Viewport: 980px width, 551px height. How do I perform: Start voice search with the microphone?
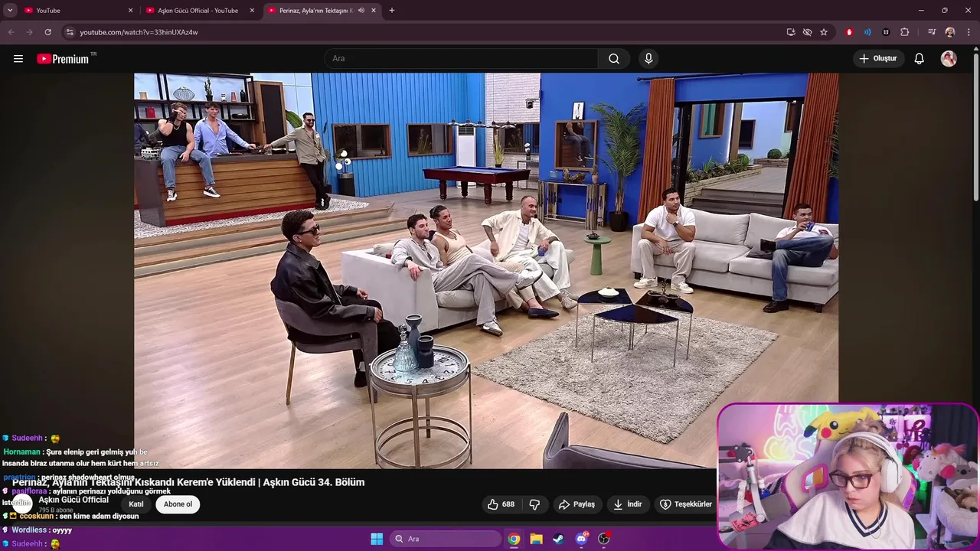[648, 59]
